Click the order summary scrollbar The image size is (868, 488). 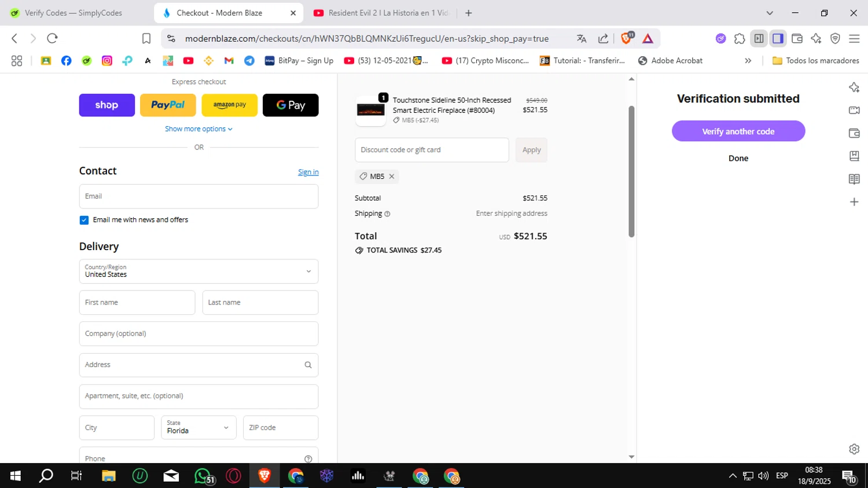pyautogui.click(x=631, y=171)
